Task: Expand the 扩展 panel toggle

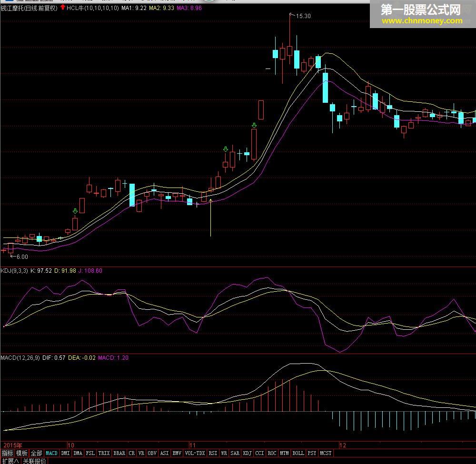Action: (10, 461)
